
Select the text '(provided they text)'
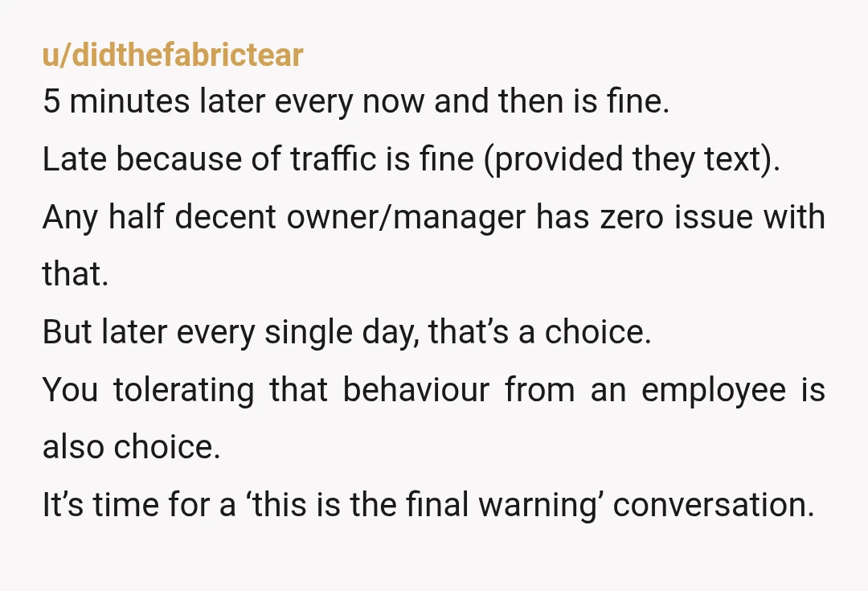(632, 159)
